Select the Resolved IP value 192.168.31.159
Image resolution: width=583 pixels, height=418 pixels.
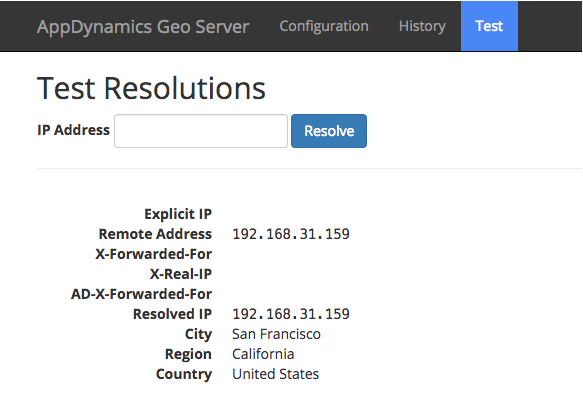pyautogui.click(x=291, y=314)
